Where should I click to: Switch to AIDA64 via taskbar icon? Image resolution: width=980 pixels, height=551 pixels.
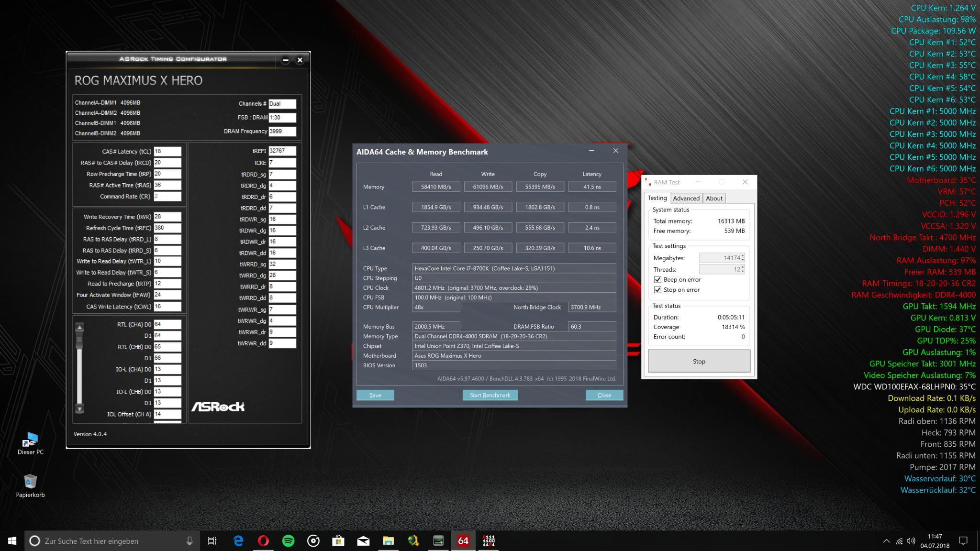click(463, 541)
